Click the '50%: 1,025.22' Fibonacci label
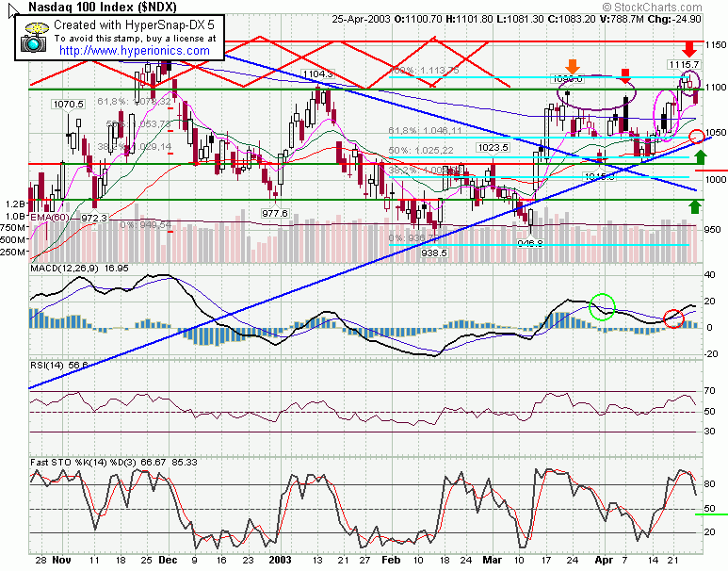This screenshot has width=728, height=571. (421, 151)
